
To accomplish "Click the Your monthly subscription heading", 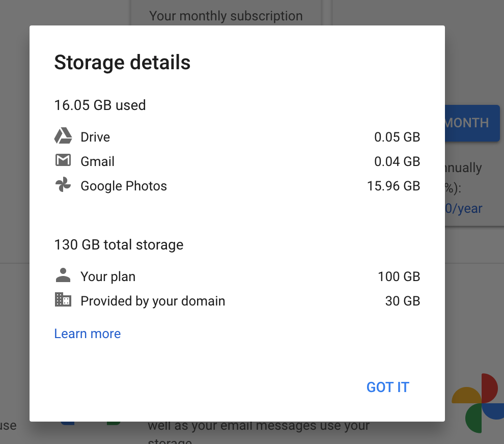I will tap(226, 16).
